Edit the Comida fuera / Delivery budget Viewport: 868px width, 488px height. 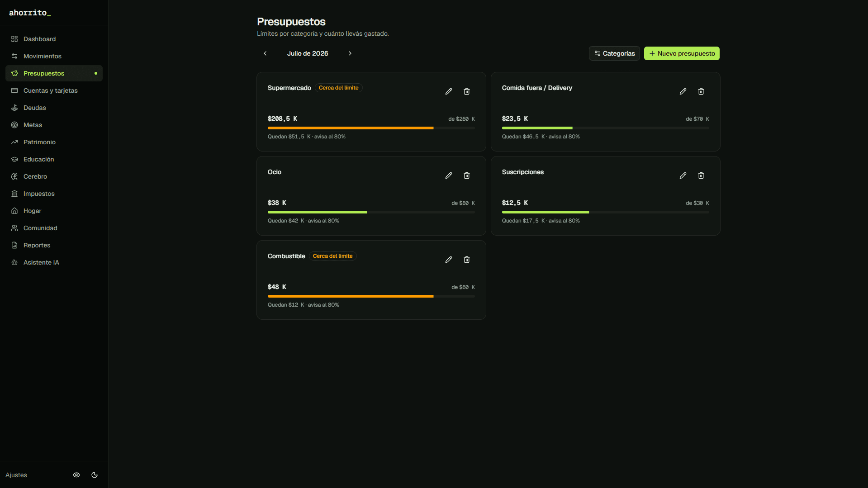(683, 91)
